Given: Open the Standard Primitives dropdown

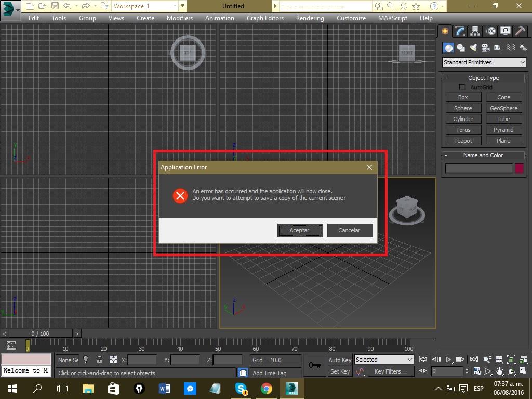Looking at the screenshot, I should pos(485,62).
